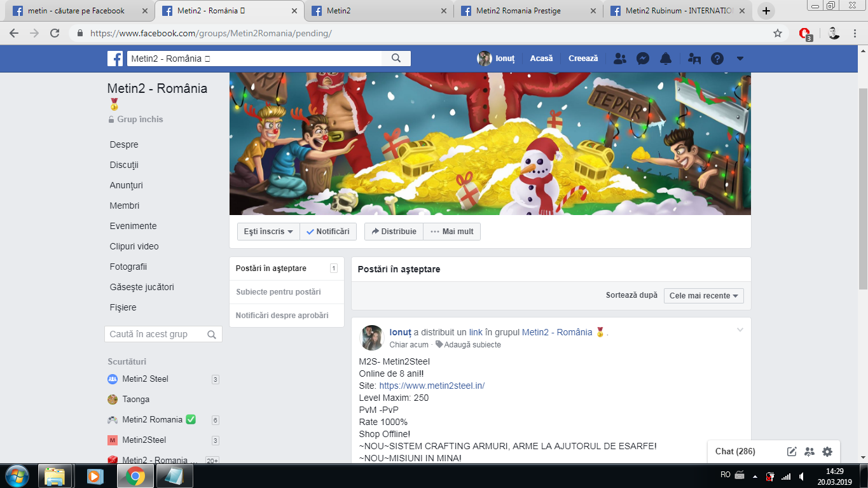Click the Chiar acum timestamp
The width and height of the screenshot is (868, 488).
pyautogui.click(x=409, y=345)
